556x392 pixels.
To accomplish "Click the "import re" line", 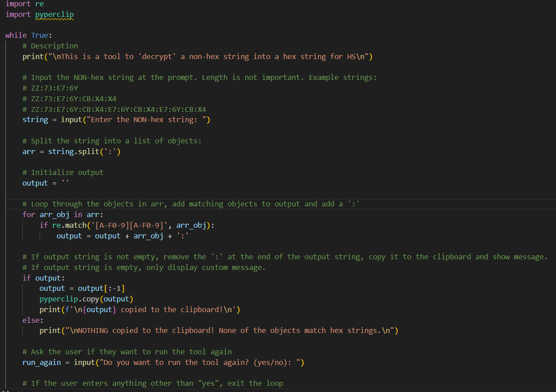I will 24,4.
